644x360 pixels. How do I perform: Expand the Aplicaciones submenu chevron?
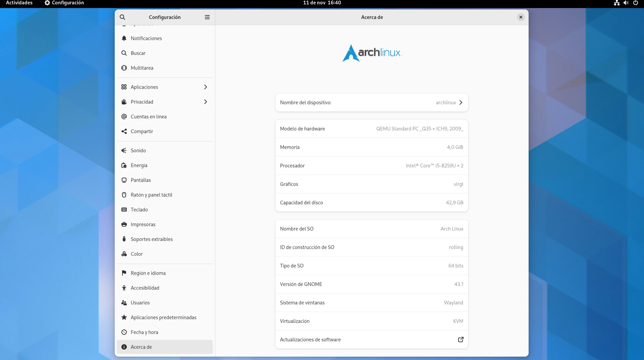(206, 87)
